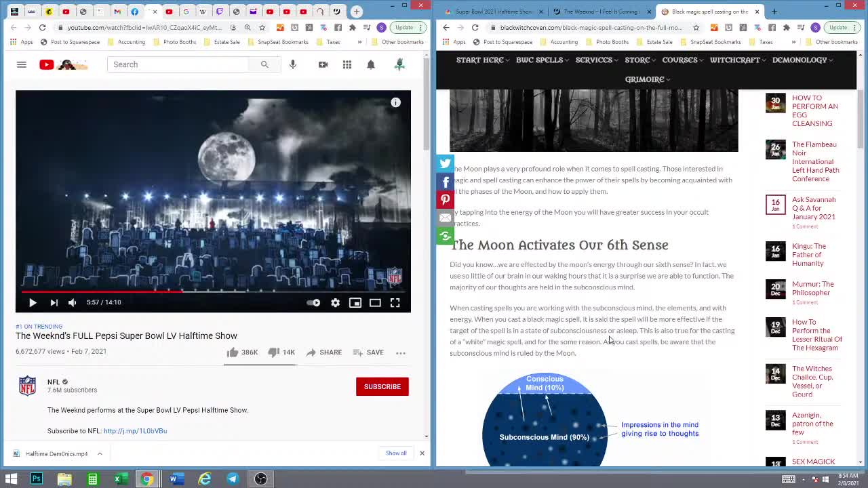Expand the STORE menu

tap(640, 60)
